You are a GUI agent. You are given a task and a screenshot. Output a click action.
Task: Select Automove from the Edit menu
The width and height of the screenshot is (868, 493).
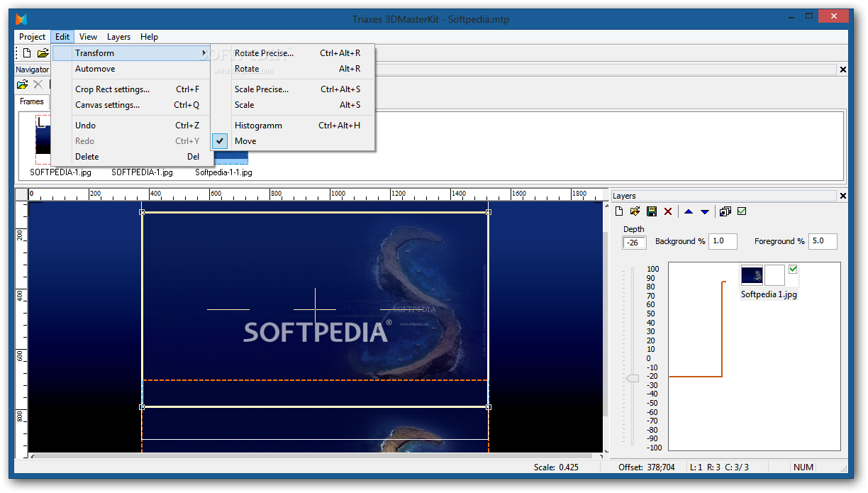click(x=132, y=69)
